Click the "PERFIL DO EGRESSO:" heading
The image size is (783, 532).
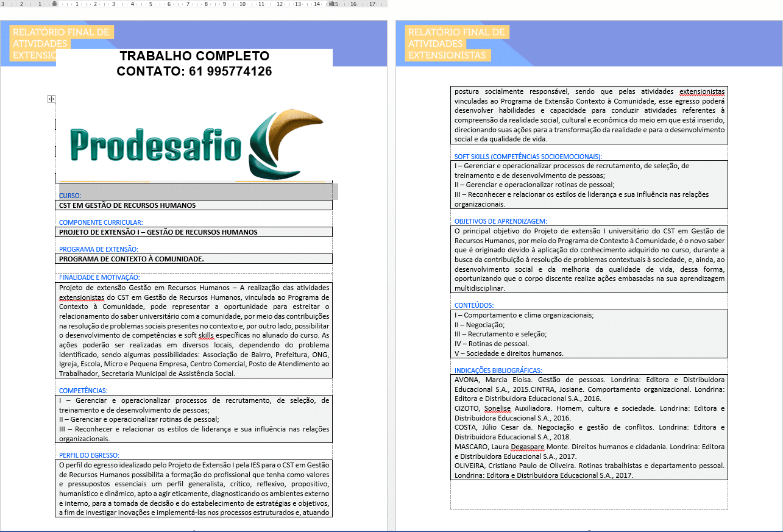pyautogui.click(x=89, y=455)
